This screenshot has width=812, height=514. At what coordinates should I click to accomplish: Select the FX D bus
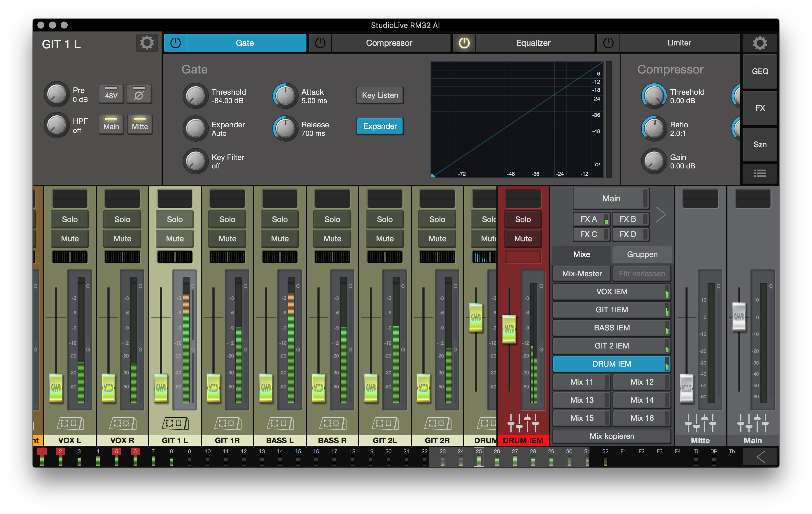631,234
